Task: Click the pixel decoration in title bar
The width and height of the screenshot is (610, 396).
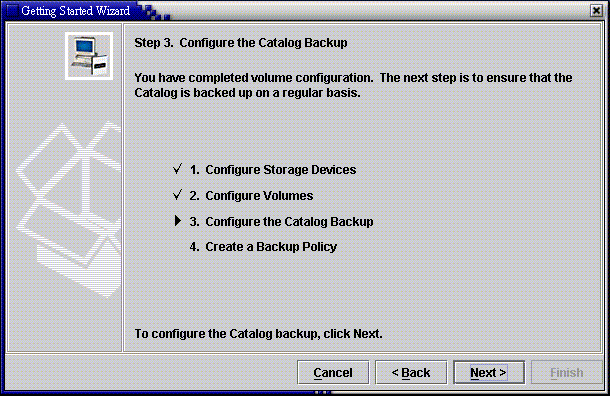Action: click(155, 12)
